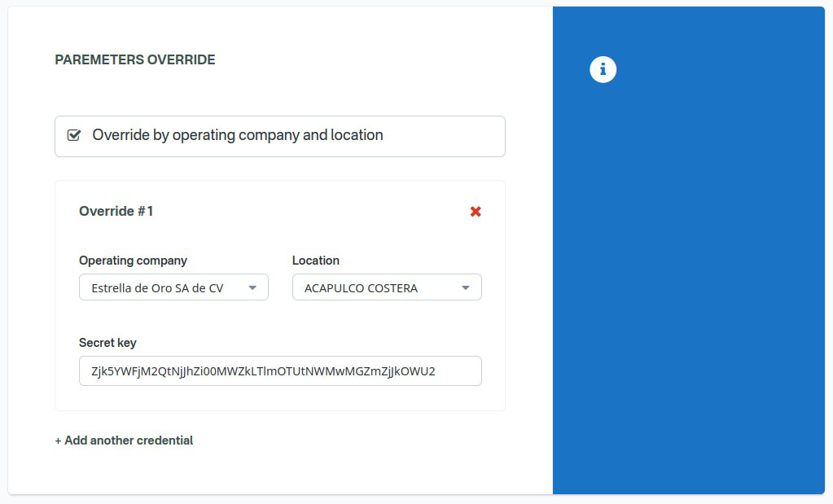Click the caret arrow in the Location select

466,287
